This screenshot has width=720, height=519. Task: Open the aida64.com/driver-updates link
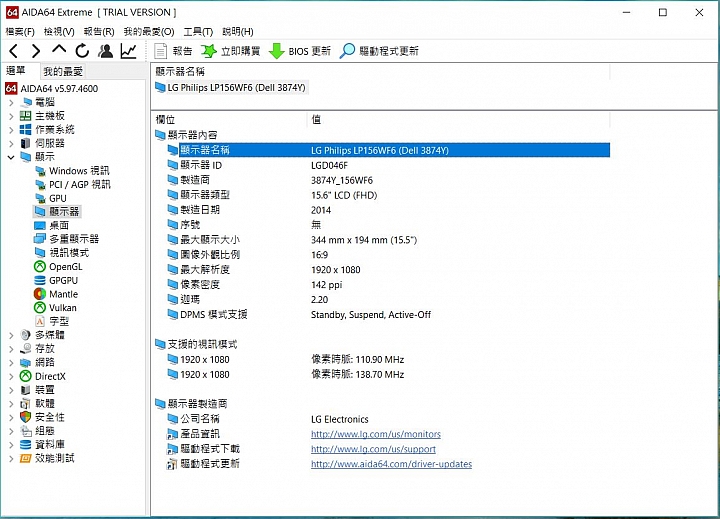(391, 464)
